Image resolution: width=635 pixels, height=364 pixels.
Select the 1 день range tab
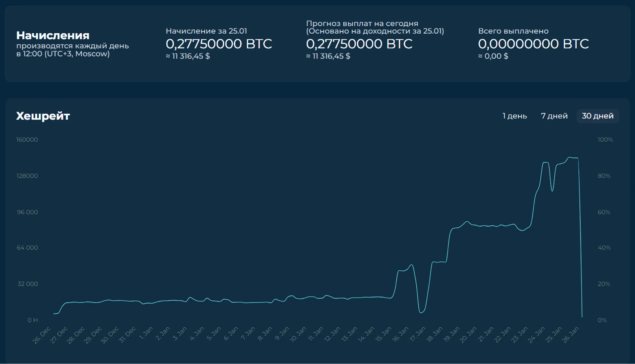pyautogui.click(x=514, y=116)
